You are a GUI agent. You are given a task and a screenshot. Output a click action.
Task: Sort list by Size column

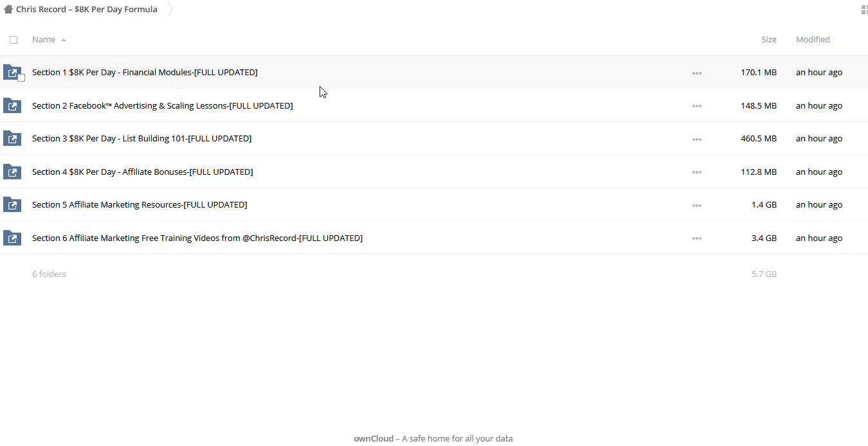[768, 40]
